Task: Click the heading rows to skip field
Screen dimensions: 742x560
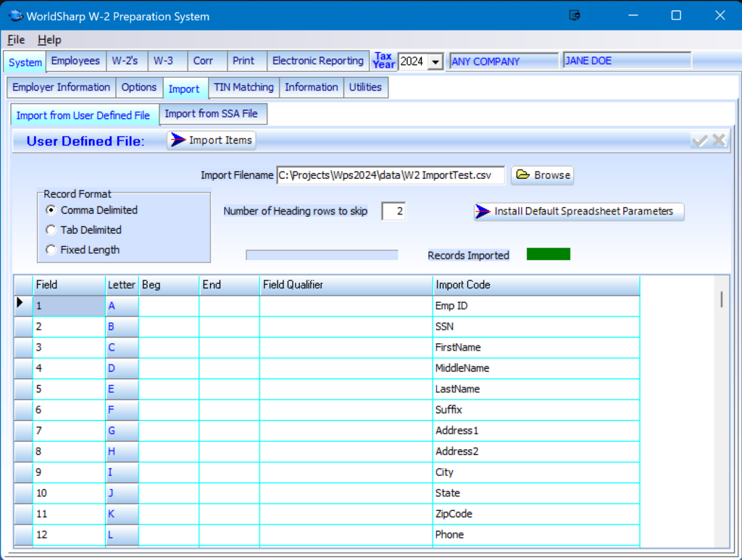Action: click(x=393, y=211)
